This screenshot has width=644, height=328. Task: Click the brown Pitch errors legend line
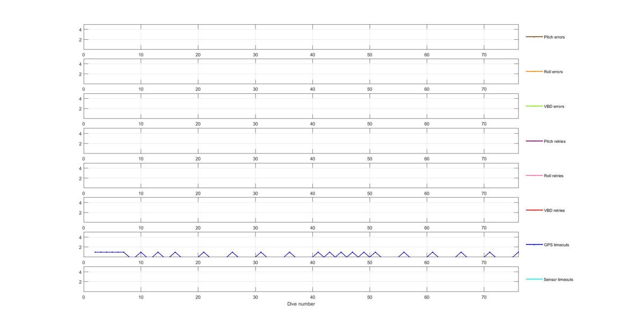(x=534, y=37)
